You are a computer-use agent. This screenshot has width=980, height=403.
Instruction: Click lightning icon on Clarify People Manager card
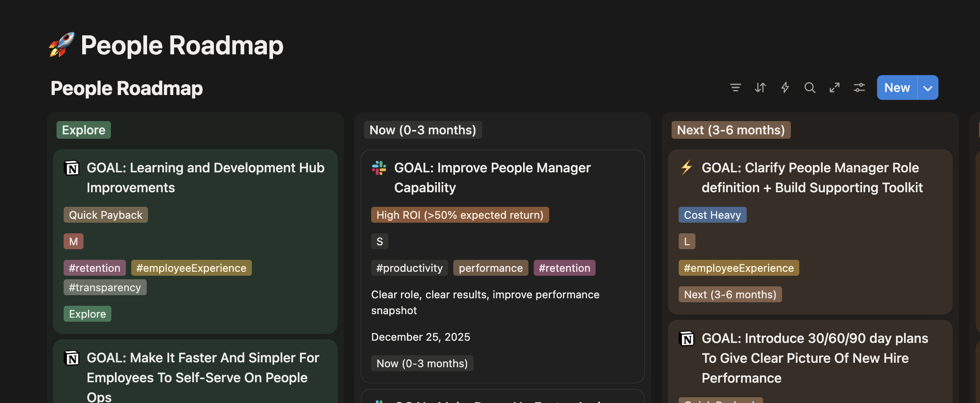[x=687, y=168]
